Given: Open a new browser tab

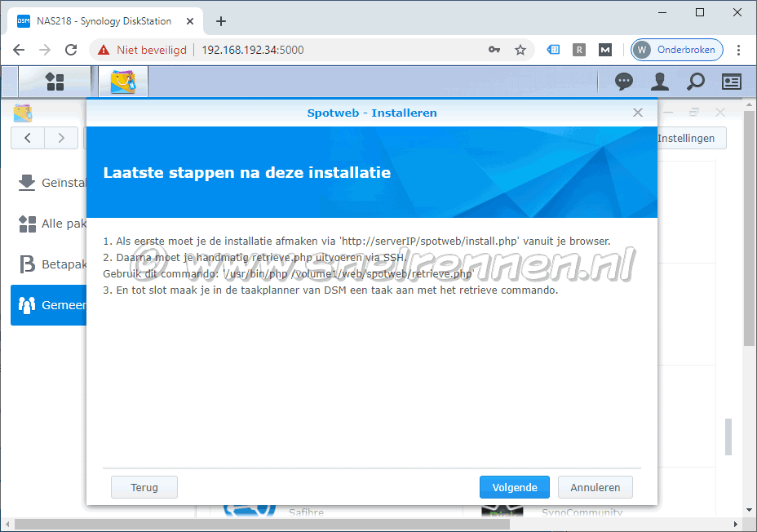Looking at the screenshot, I should 220,21.
